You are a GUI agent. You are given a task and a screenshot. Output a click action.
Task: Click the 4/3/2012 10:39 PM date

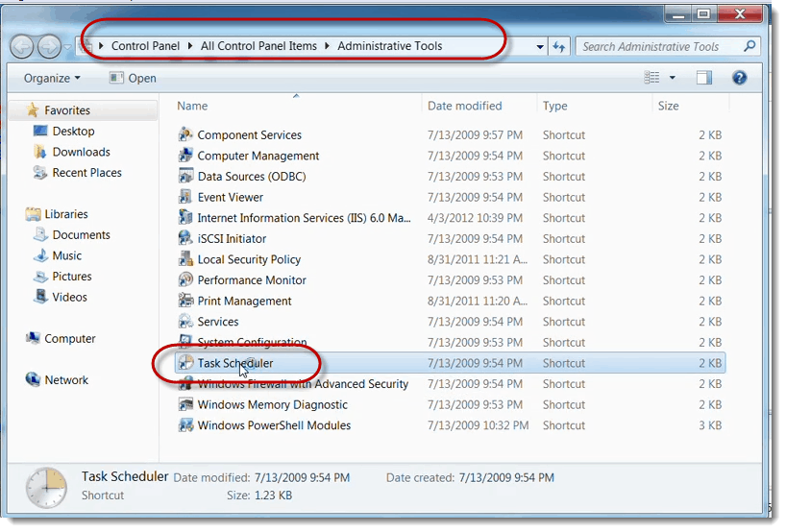(475, 218)
